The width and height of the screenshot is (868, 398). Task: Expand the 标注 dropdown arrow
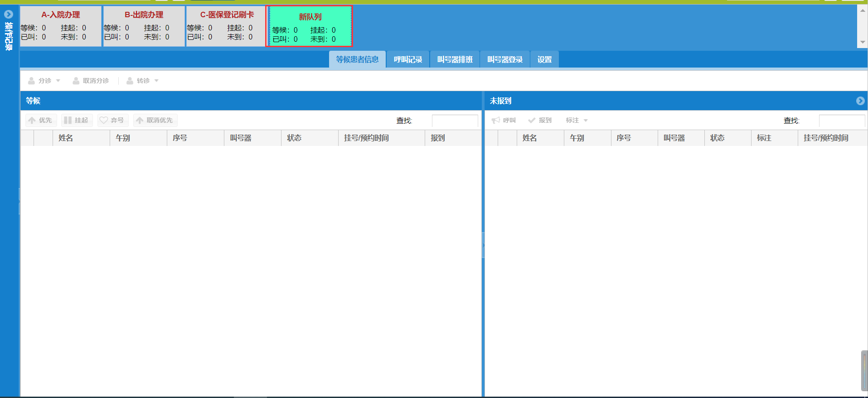pos(586,121)
